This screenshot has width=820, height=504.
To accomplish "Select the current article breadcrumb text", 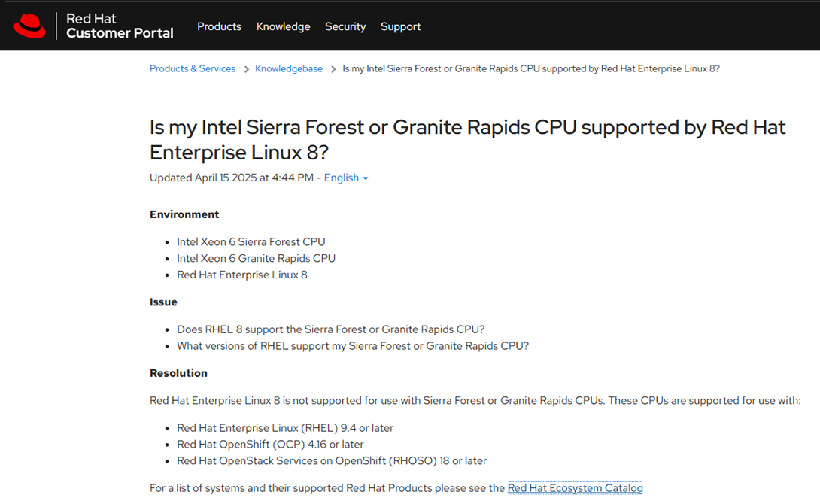I will 531,68.
